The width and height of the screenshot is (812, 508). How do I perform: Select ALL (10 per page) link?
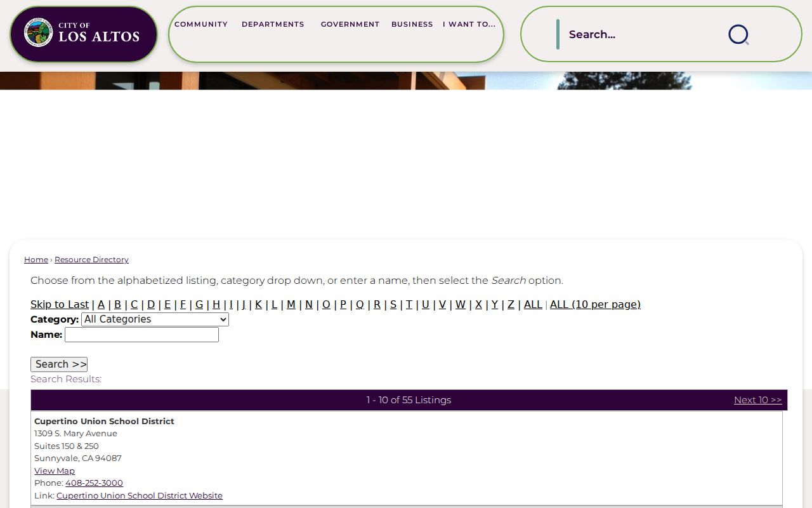595,305
